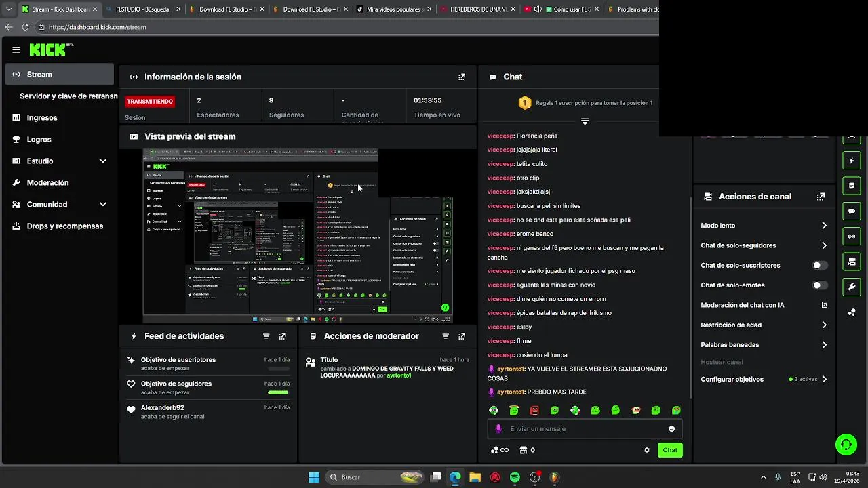Click the lightning bolt icon in right sidebar
The width and height of the screenshot is (868, 488).
[x=852, y=161]
